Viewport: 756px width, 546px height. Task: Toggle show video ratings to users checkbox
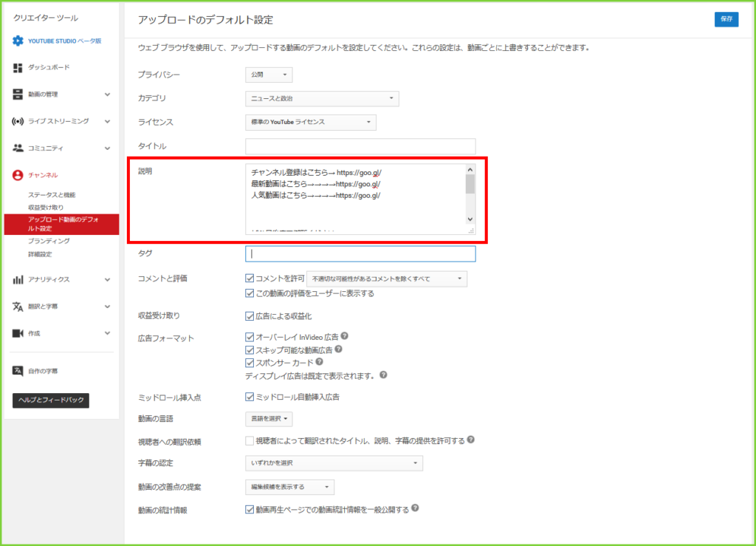click(250, 293)
